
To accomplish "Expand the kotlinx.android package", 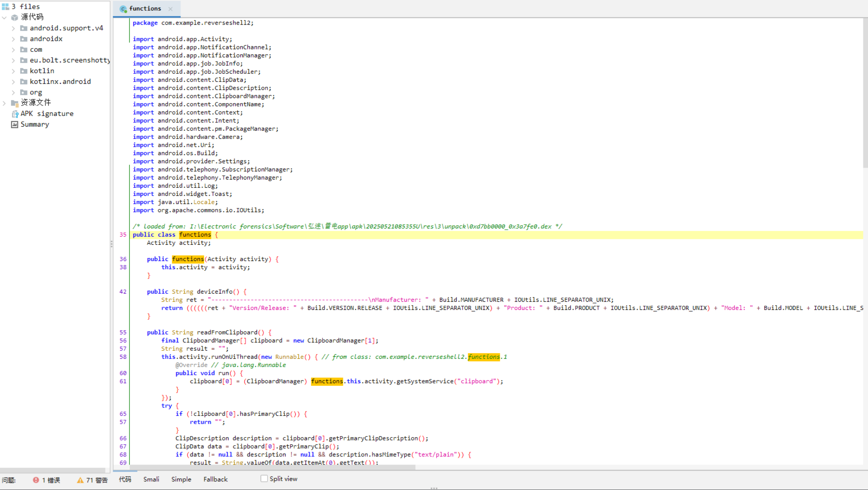I will click(13, 81).
